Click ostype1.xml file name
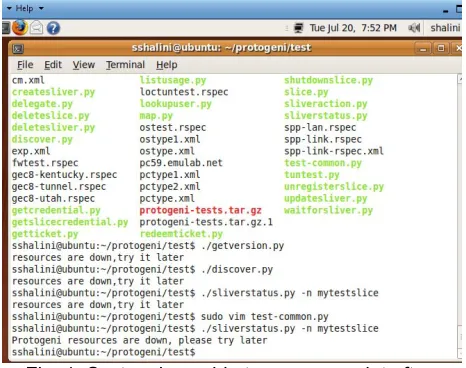The width and height of the screenshot is (466, 368). point(170,139)
